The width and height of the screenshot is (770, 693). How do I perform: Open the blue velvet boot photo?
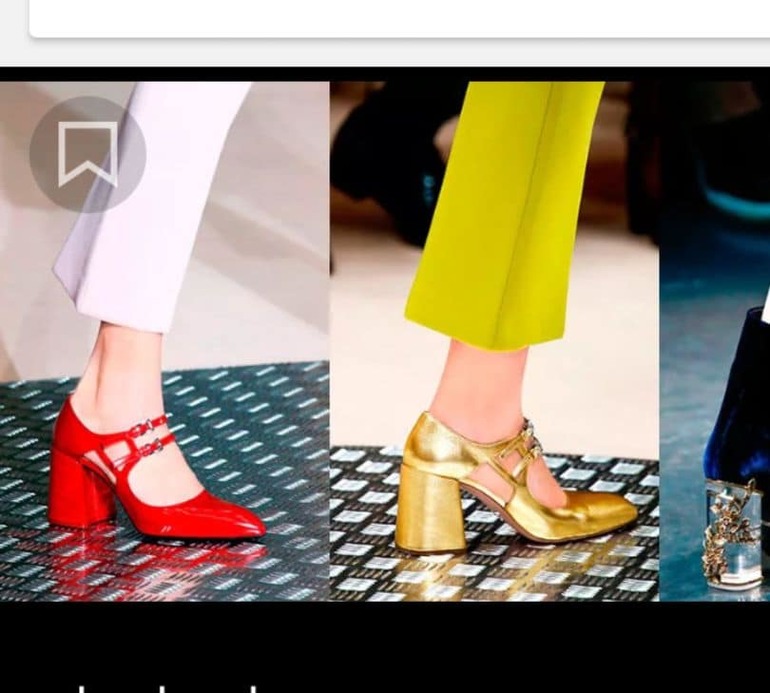715,340
